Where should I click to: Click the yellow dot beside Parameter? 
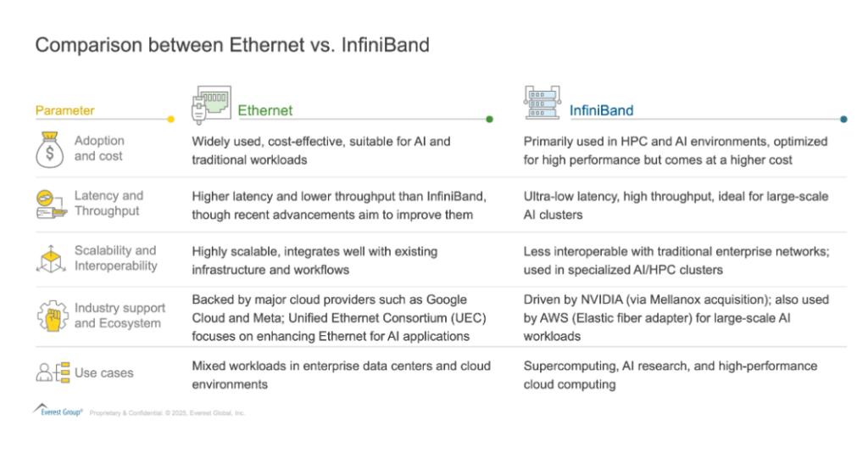pyautogui.click(x=171, y=120)
